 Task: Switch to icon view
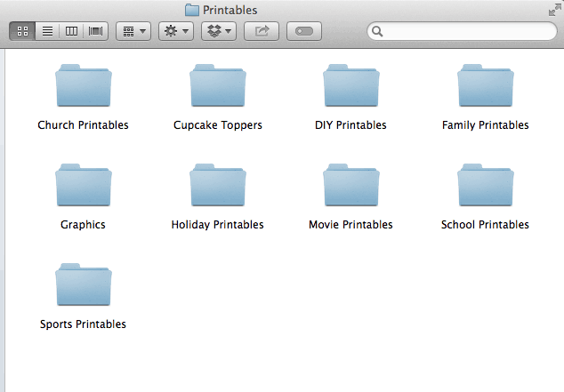22,31
